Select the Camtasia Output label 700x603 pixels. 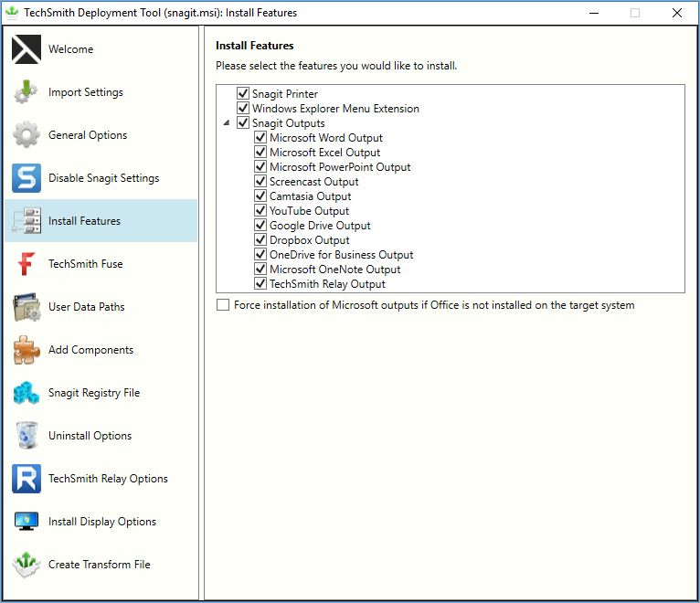[x=311, y=196]
